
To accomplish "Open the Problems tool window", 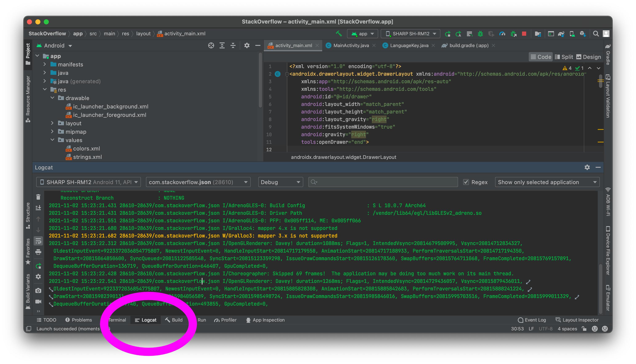I will tap(79, 320).
